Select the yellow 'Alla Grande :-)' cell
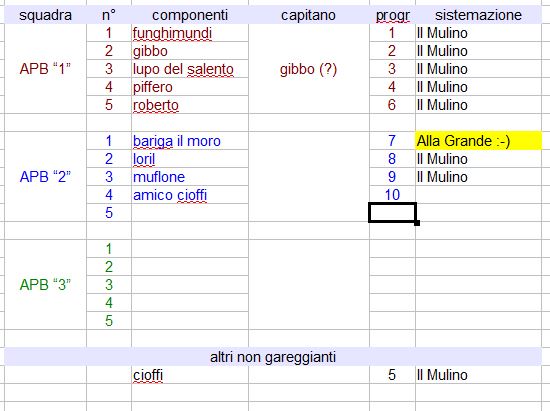The height and width of the screenshot is (411, 550). (x=478, y=141)
